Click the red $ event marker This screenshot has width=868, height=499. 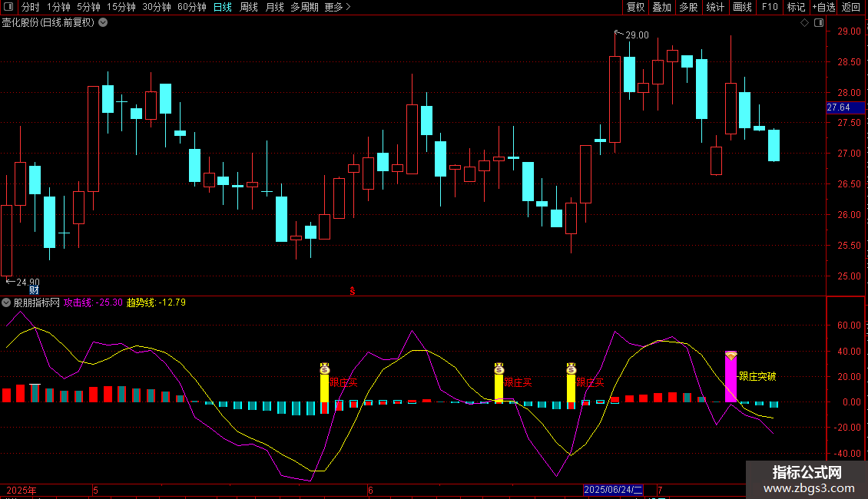pyautogui.click(x=352, y=291)
